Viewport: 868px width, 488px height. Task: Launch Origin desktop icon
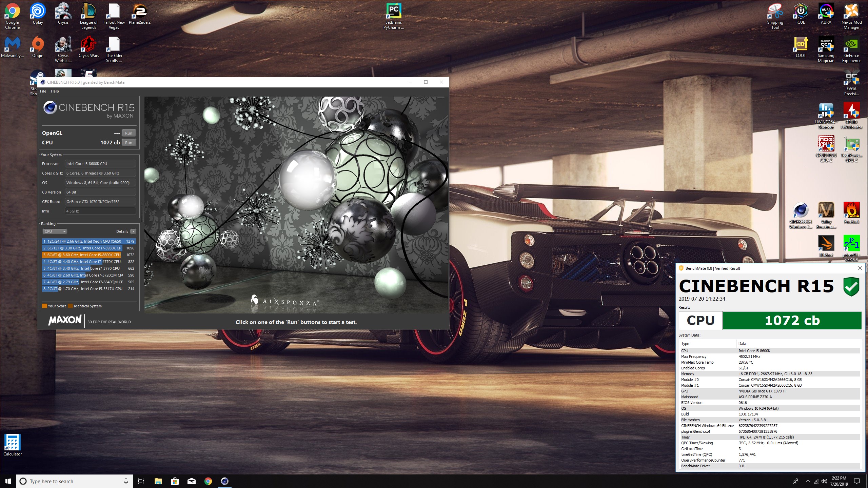pos(38,47)
